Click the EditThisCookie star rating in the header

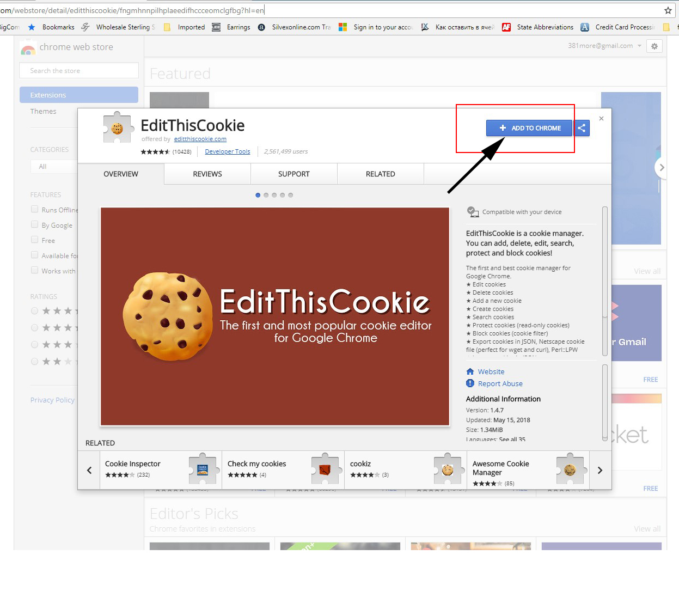point(155,152)
